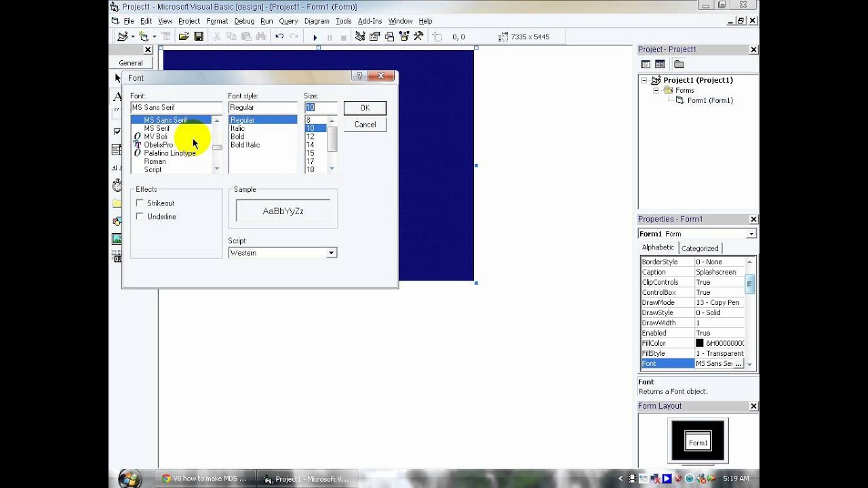This screenshot has height=488, width=868.
Task: Click the Font list scroll down arrow
Action: pyautogui.click(x=217, y=168)
